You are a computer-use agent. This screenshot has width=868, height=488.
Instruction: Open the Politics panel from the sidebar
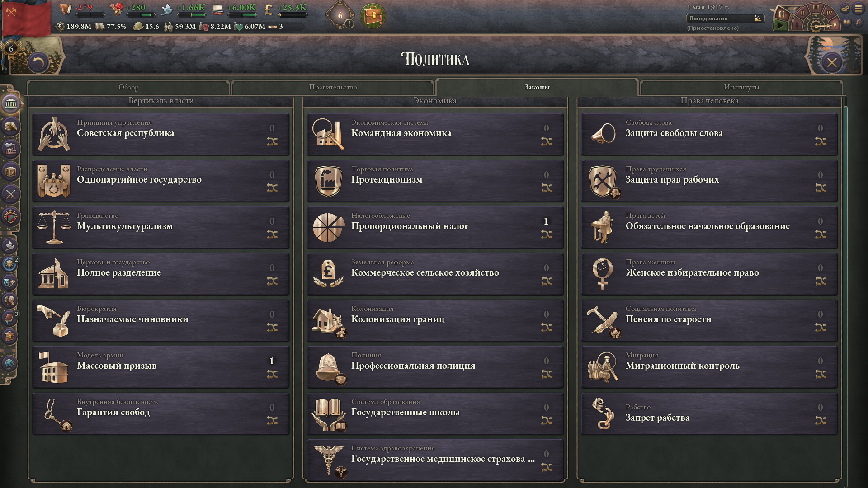(x=10, y=103)
